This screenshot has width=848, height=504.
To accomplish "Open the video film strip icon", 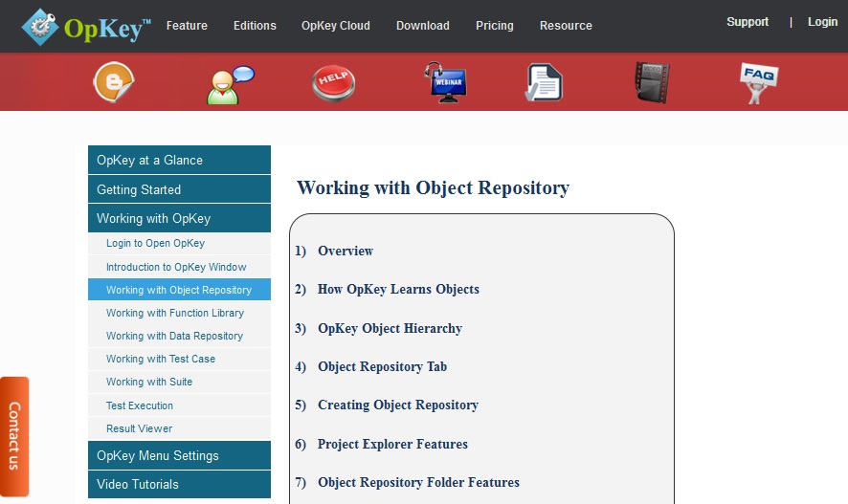I will [652, 82].
